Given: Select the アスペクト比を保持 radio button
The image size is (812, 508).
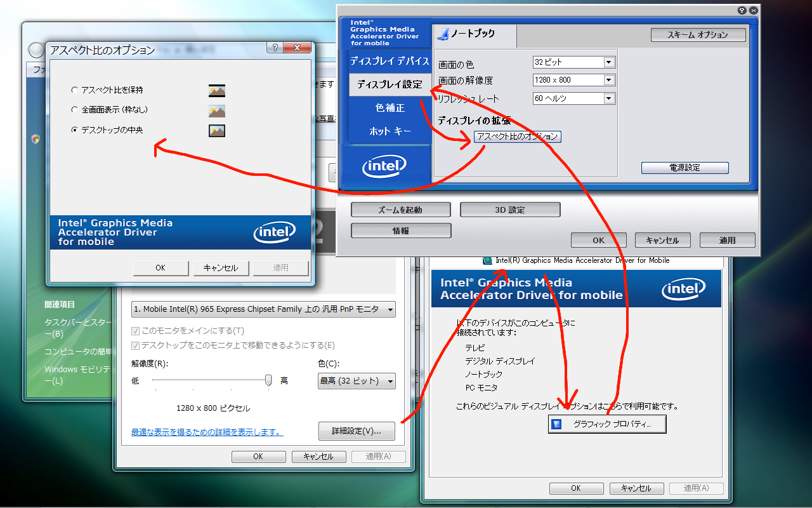Looking at the screenshot, I should coord(75,90).
